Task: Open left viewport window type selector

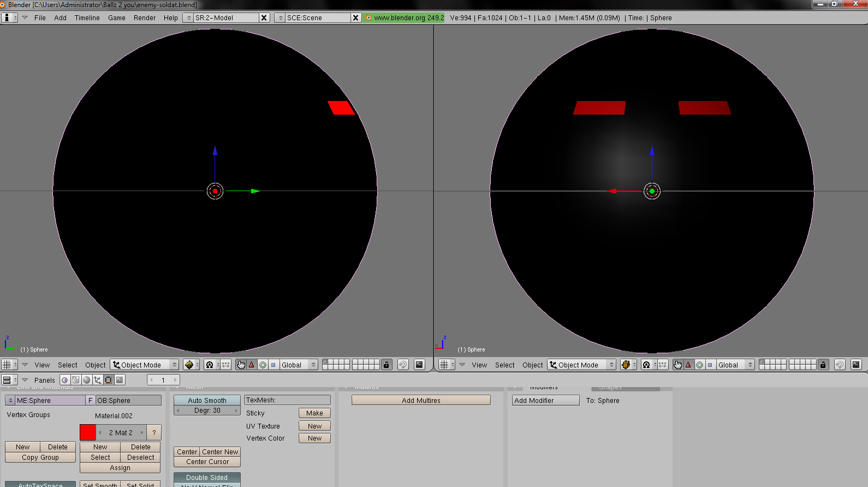Action: 10,365
